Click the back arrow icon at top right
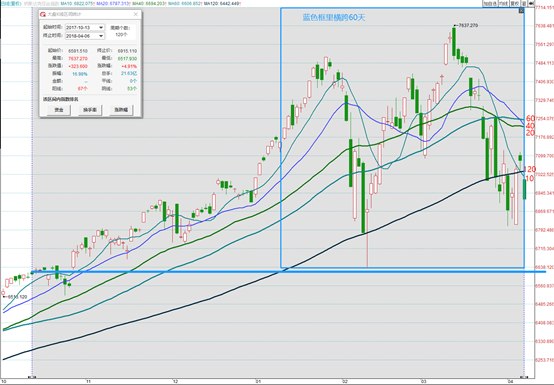Screen dimensions: 554x385 pyautogui.click(x=531, y=3)
